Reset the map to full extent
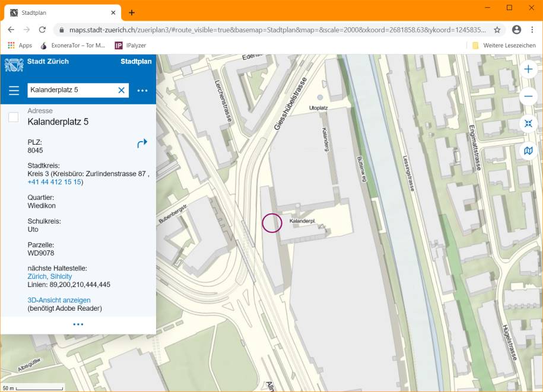Viewport: 543px width, 392px height. tap(528, 123)
